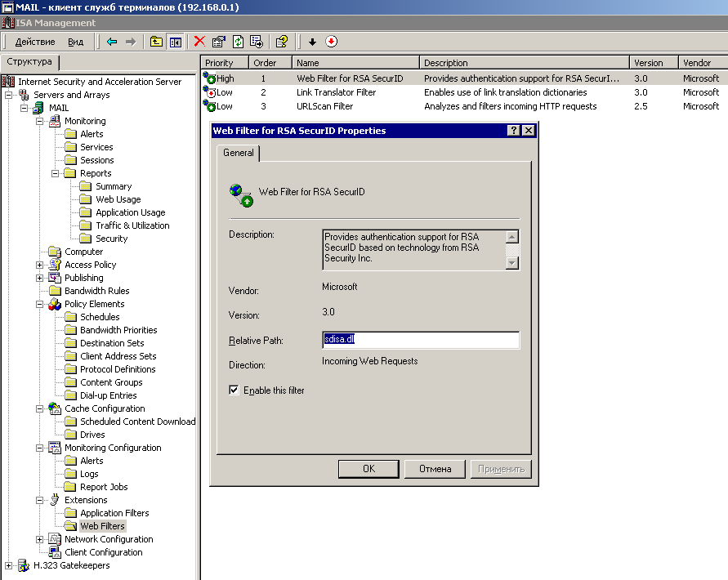The height and width of the screenshot is (580, 728).
Task: Expand the H.323 Gatekeepers node
Action: click(x=8, y=565)
